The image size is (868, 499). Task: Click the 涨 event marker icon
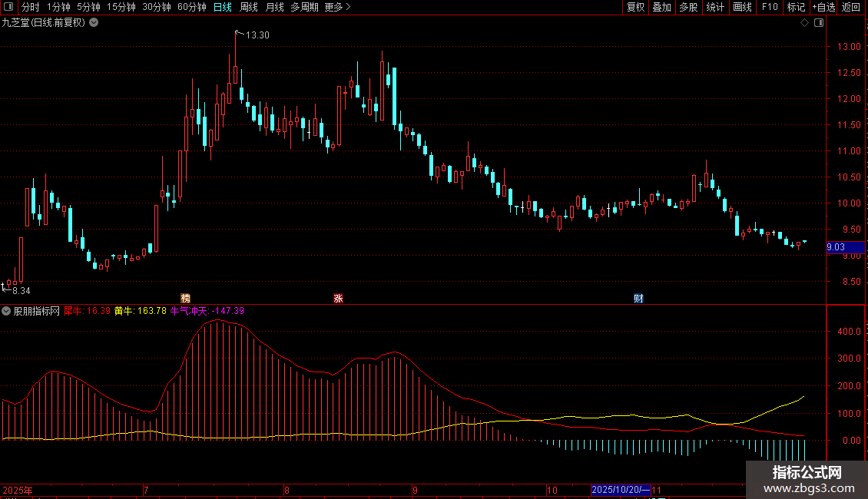coord(338,298)
